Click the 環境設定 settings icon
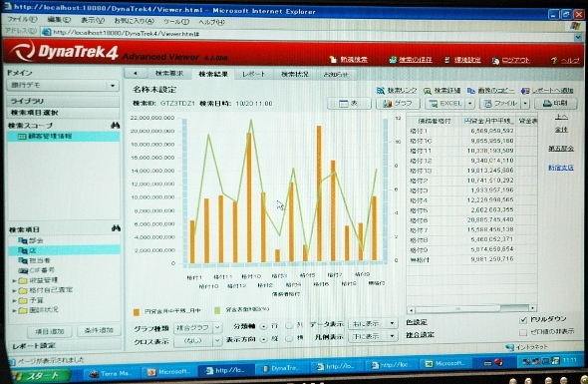 point(447,60)
